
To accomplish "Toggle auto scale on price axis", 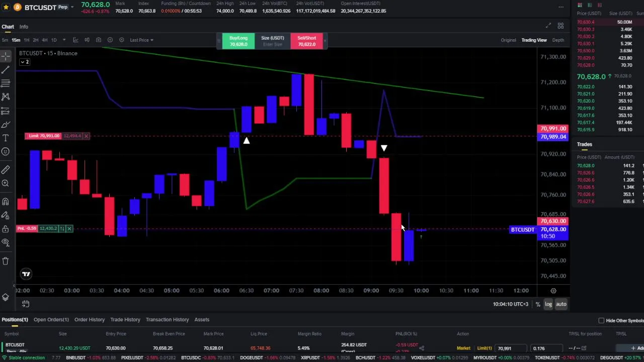I will tap(561, 304).
